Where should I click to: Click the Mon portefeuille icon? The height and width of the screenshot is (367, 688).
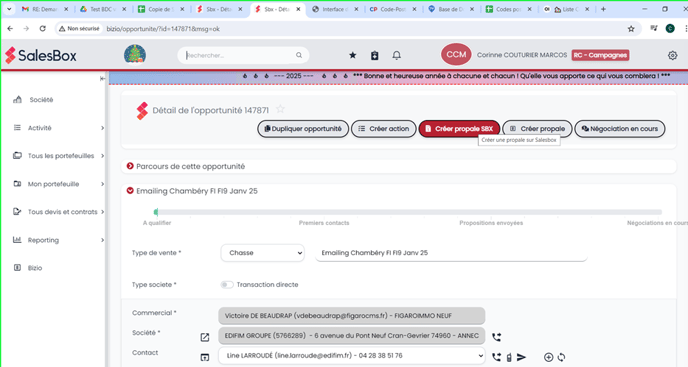coord(17,184)
